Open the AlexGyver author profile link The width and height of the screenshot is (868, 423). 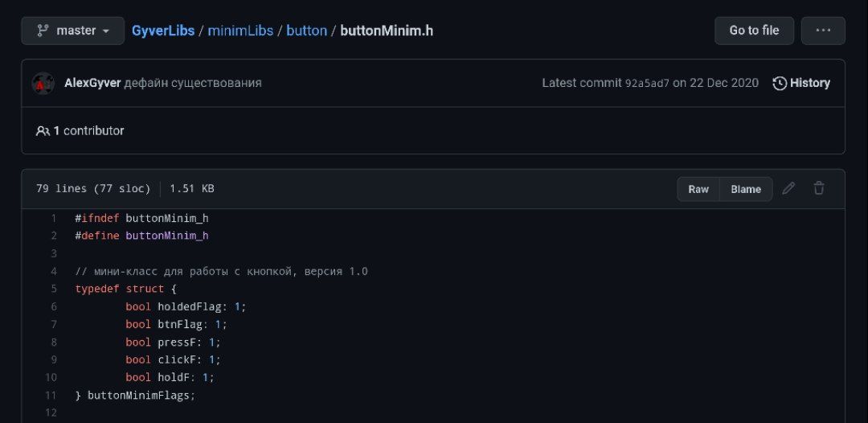coord(92,83)
